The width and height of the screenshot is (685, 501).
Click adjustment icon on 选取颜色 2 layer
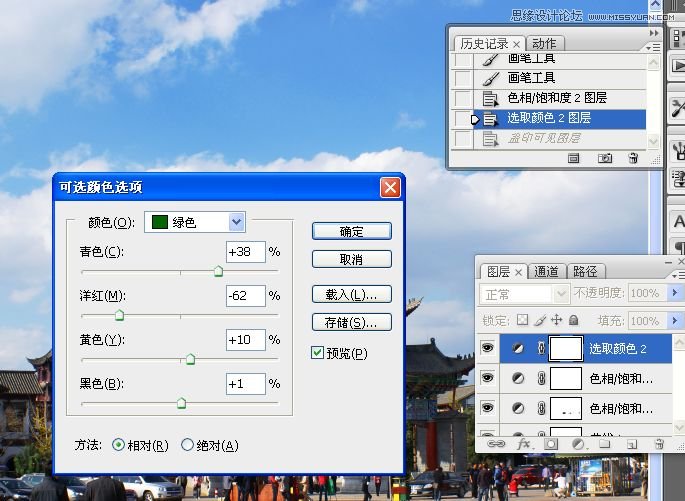518,348
